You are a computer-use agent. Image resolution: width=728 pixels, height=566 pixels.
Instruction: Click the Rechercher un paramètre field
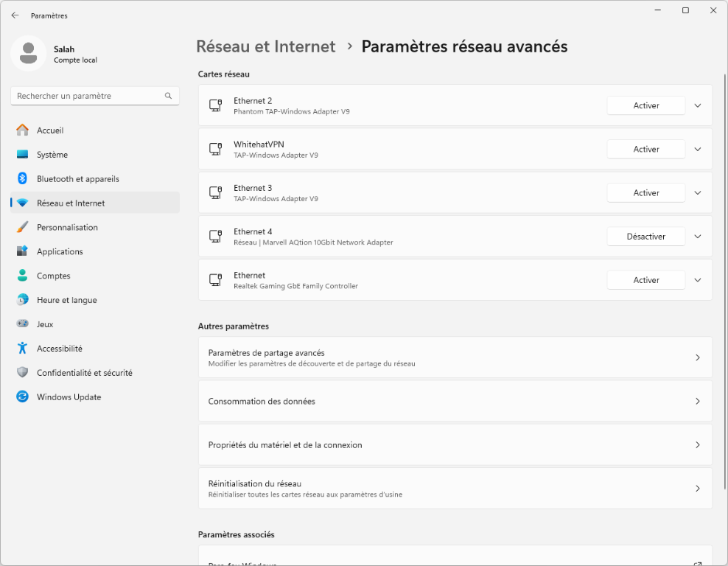95,96
